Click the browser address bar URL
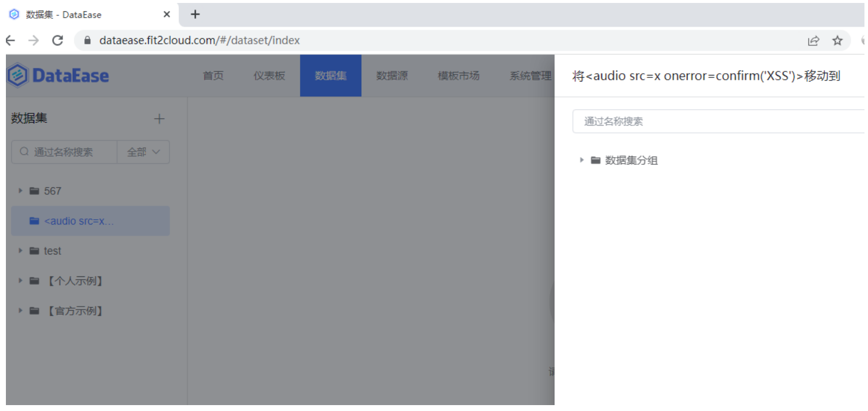 point(200,41)
